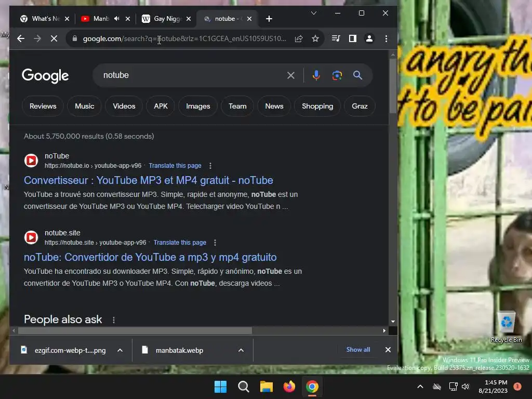Screen dimensions: 532x399
Task: Open the Chrome profile avatar icon
Action: pyautogui.click(x=369, y=38)
